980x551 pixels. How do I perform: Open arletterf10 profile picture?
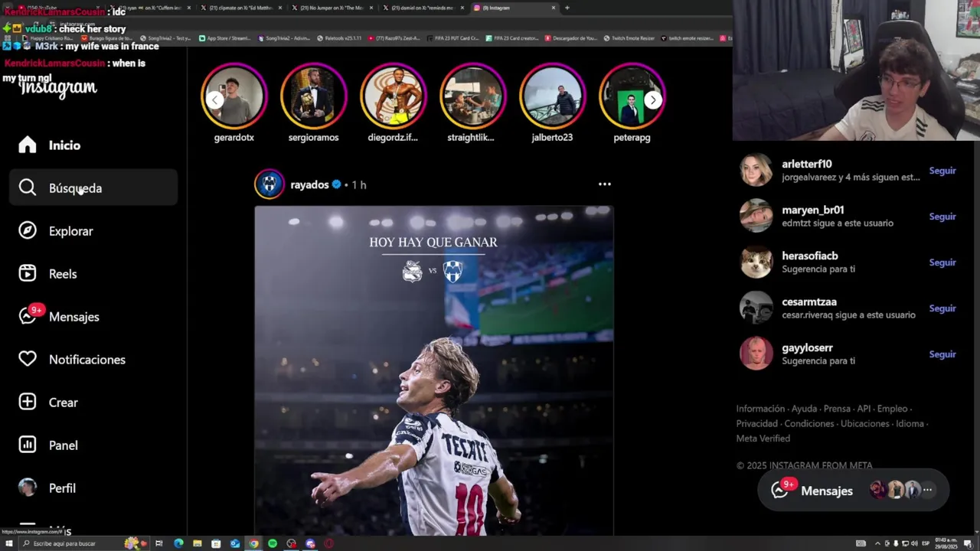756,170
